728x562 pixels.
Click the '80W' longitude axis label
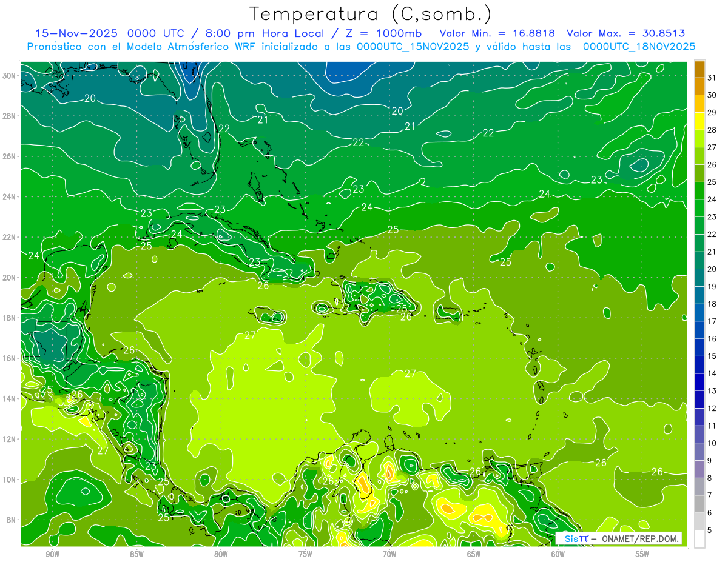point(221,555)
